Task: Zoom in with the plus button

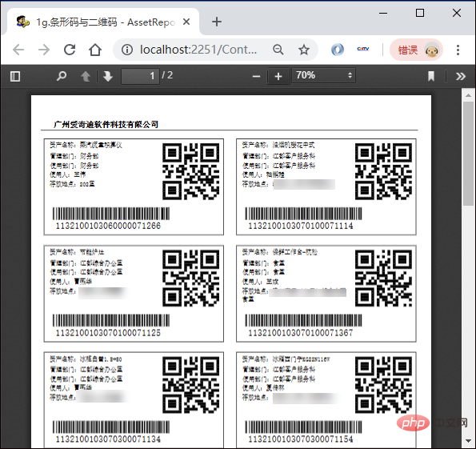Action: tap(278, 76)
